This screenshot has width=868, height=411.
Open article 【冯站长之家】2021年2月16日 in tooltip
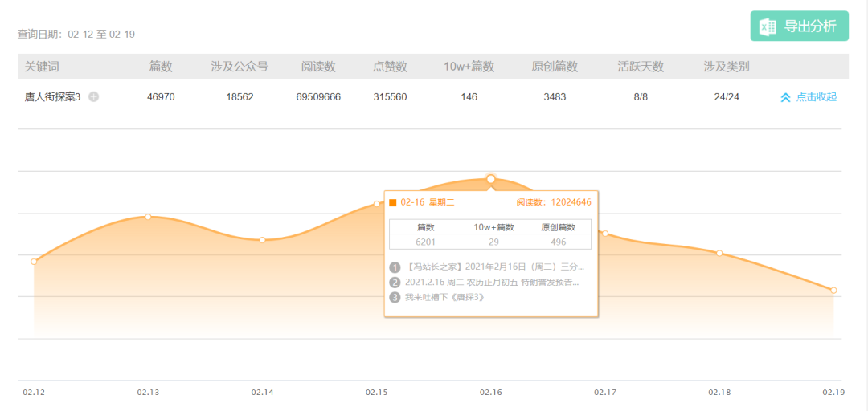tap(494, 267)
